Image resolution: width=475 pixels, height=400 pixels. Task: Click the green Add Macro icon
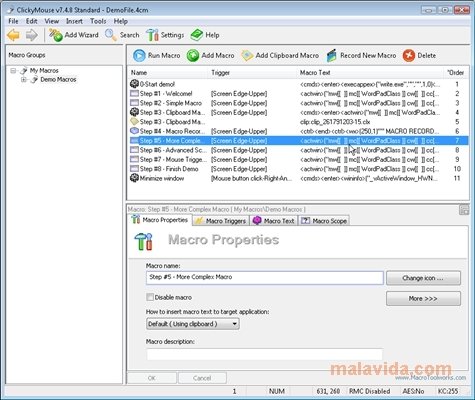tap(193, 56)
